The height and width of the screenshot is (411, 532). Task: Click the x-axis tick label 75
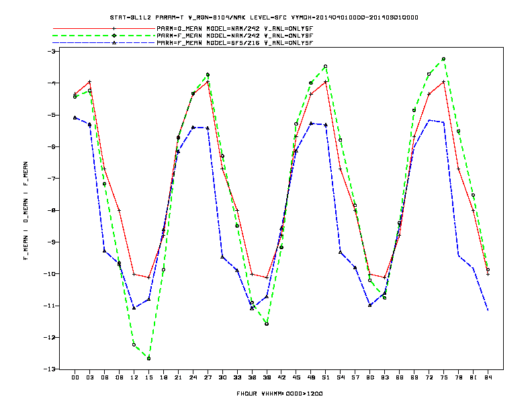point(444,377)
